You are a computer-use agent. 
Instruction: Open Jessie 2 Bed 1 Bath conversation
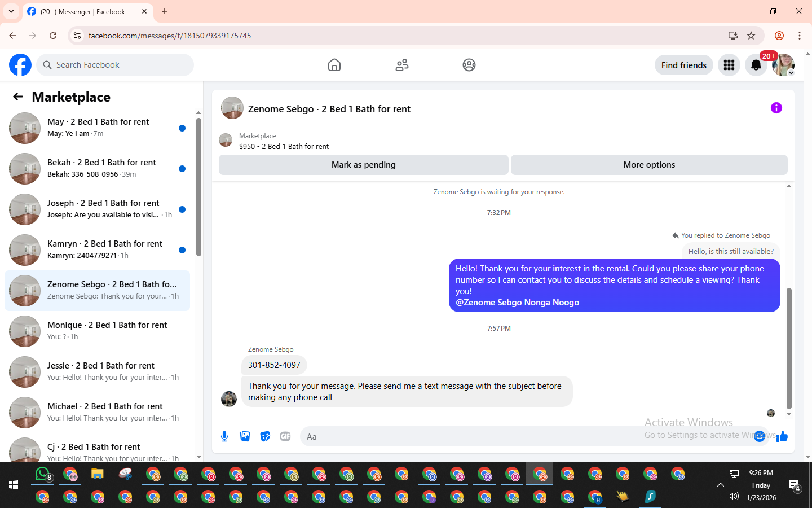(x=97, y=372)
